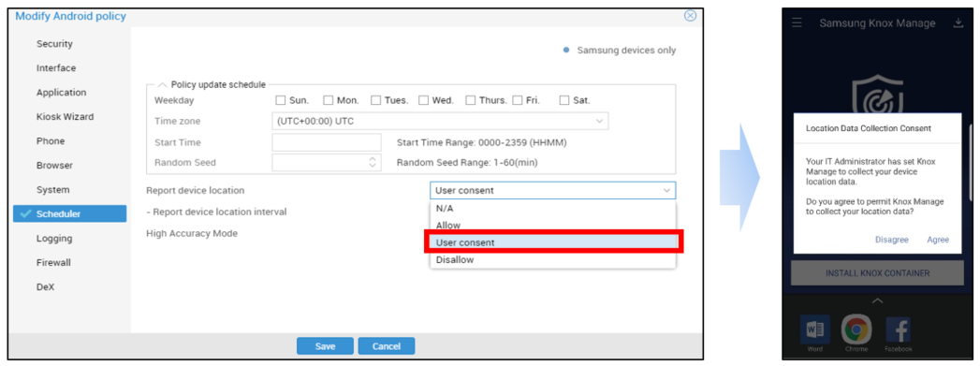Click the High Accuracy Mode label

pos(192,233)
